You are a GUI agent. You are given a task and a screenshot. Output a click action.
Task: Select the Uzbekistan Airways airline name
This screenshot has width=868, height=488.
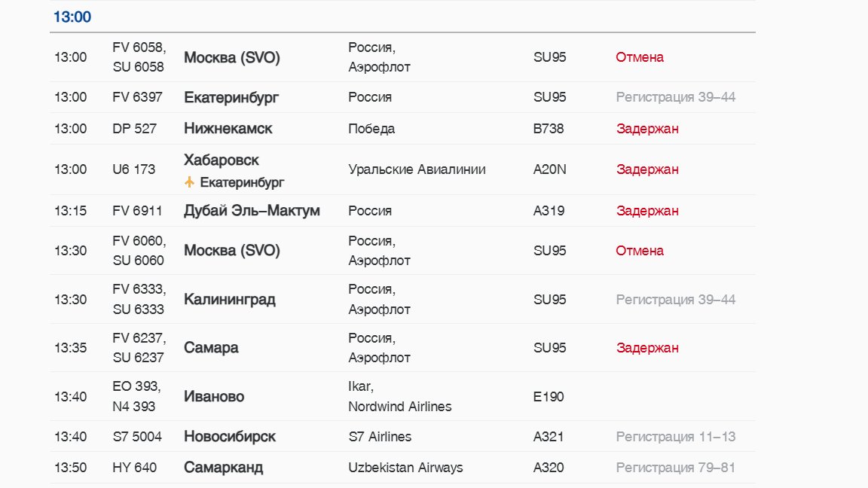405,468
